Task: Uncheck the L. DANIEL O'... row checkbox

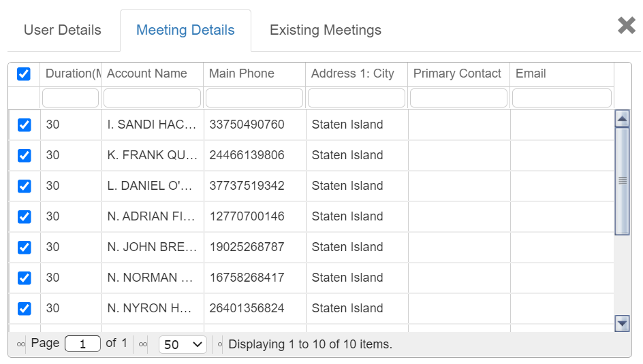Action: tap(24, 186)
